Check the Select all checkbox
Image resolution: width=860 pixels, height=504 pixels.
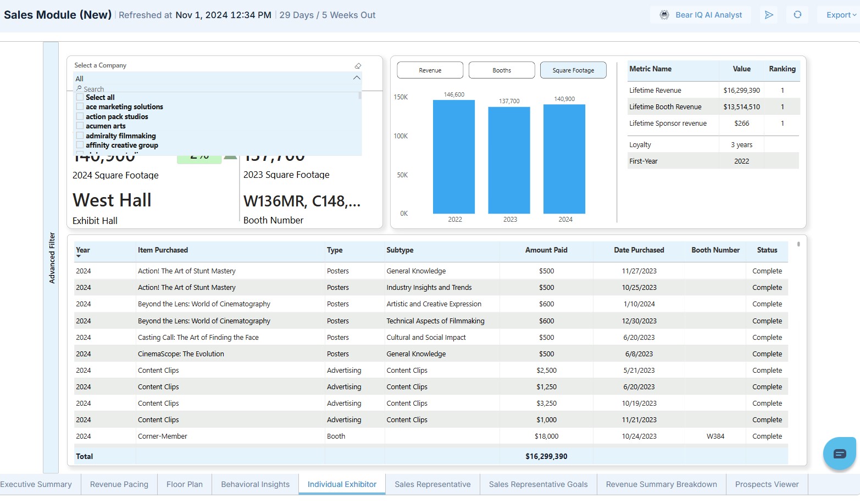pyautogui.click(x=80, y=97)
